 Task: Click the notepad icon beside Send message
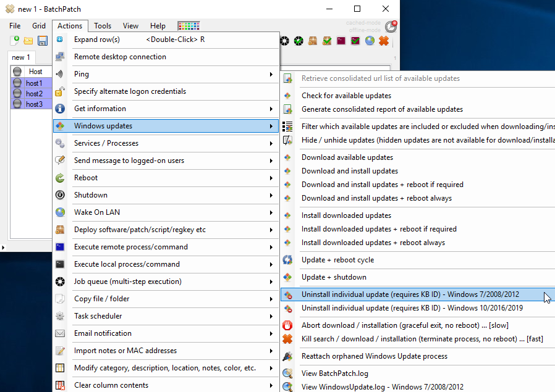click(x=60, y=161)
